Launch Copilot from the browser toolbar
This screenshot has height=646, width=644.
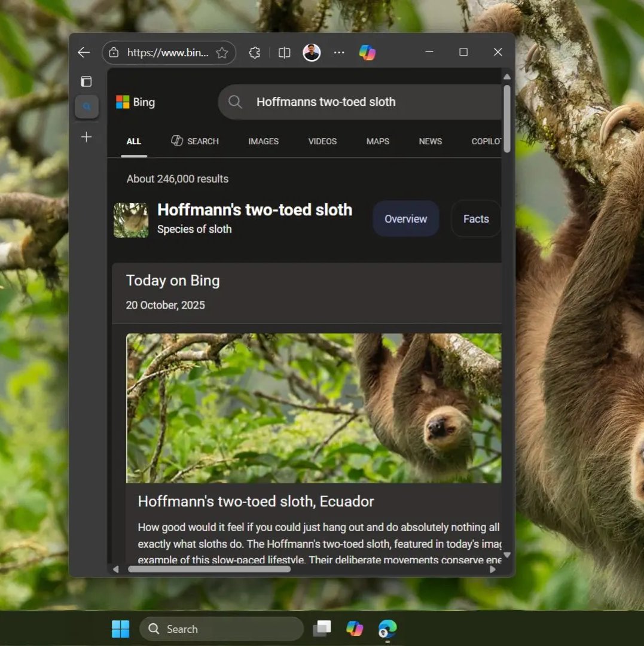pos(367,53)
